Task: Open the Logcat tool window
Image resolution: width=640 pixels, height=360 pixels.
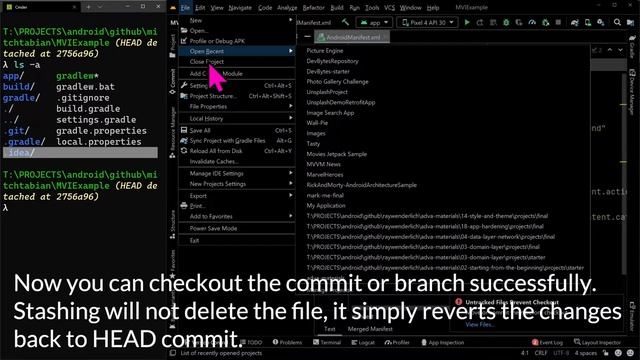Action: click(x=363, y=342)
